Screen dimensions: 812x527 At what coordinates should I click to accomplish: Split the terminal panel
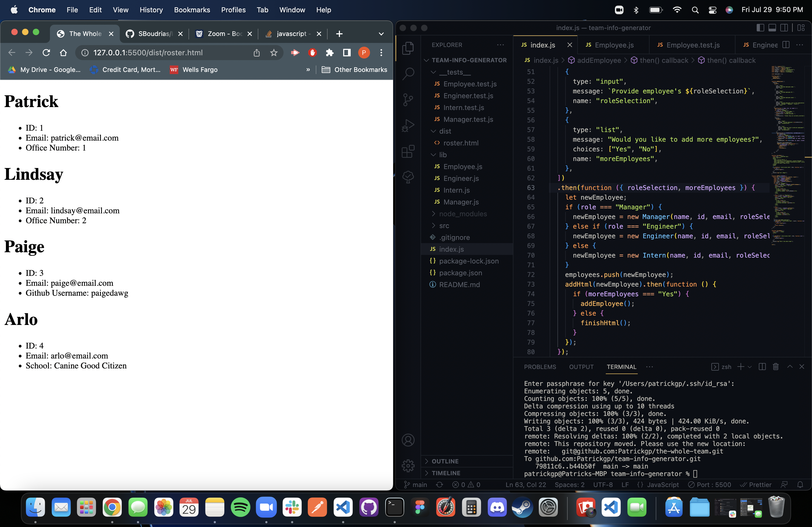click(762, 367)
